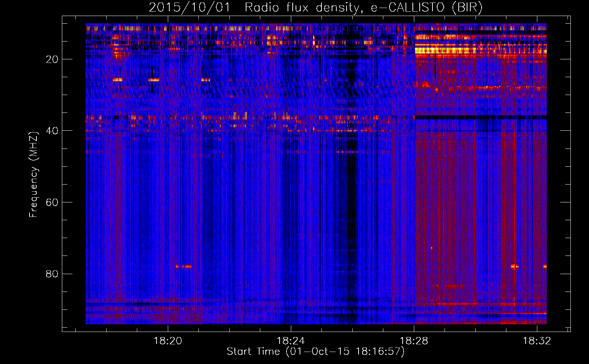Click the 60 MHz frequency tick label
The image size is (589, 364).
(x=52, y=202)
